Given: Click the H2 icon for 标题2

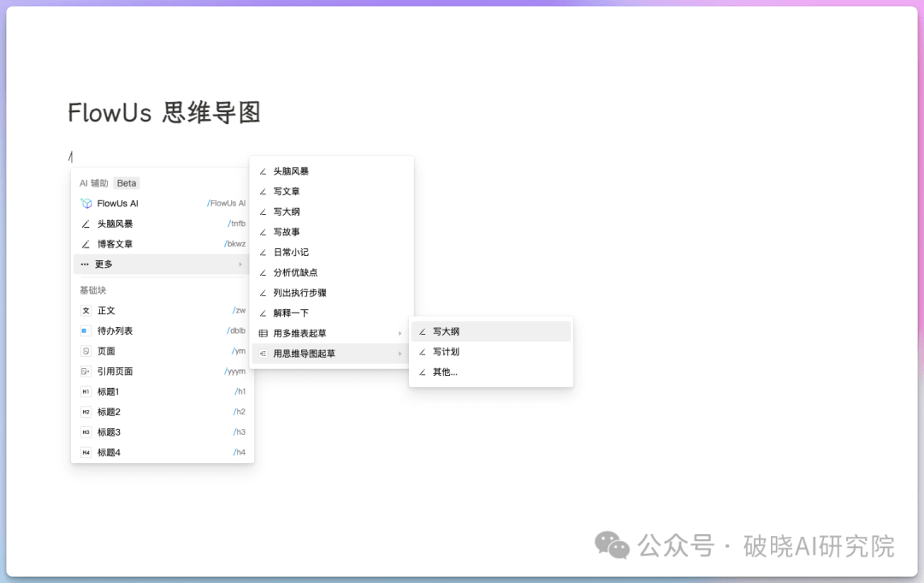Looking at the screenshot, I should coord(86,412).
